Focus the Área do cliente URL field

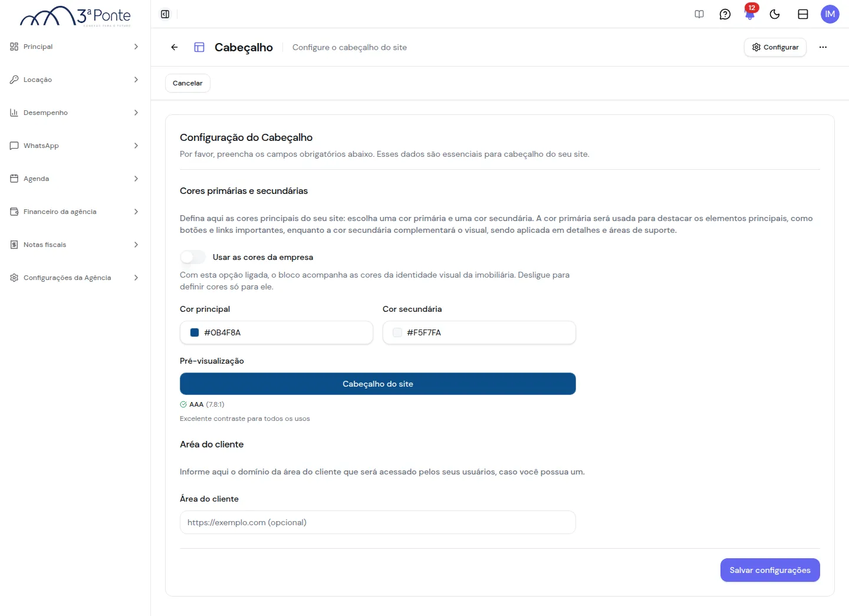pyautogui.click(x=378, y=522)
